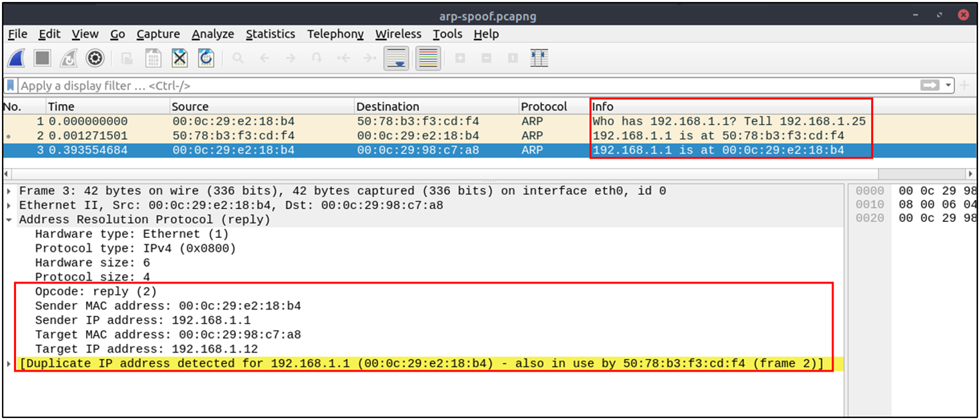Open a capture file icon

[127, 58]
